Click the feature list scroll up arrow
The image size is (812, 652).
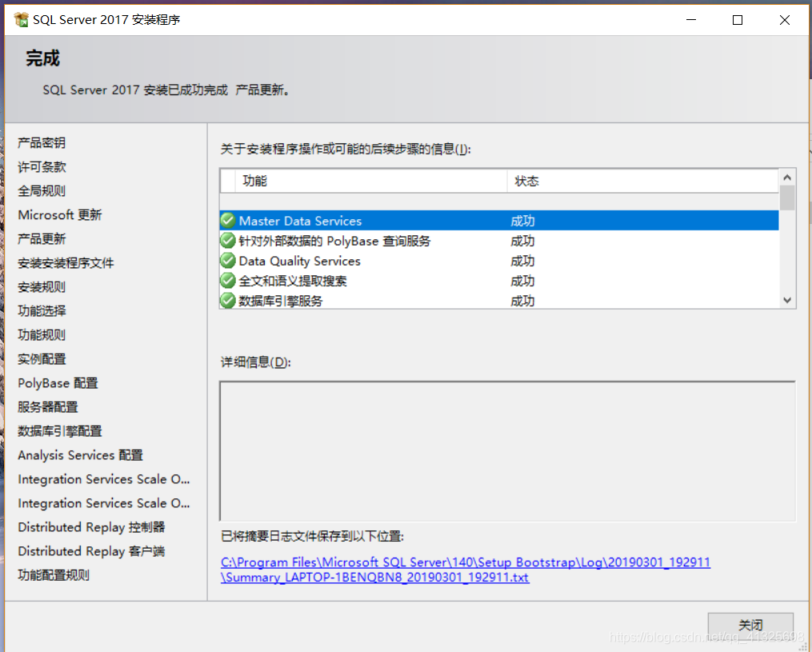pos(787,178)
